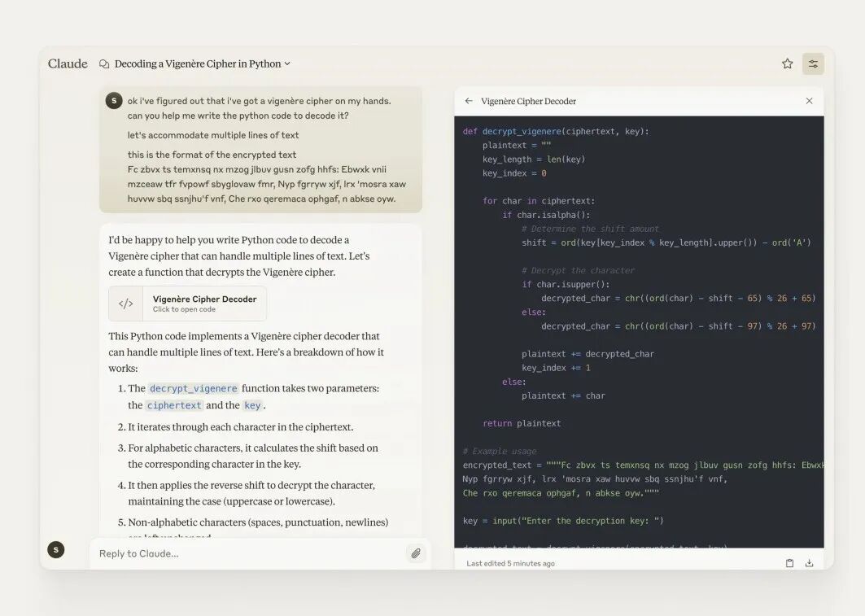865x616 pixels.
Task: Click the 'It then applies the reverse shift' list item
Action: [x=251, y=493]
